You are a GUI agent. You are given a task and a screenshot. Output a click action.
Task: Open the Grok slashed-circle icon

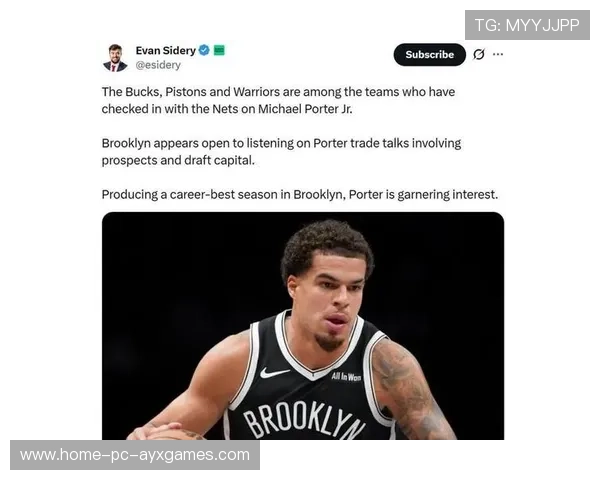click(479, 54)
